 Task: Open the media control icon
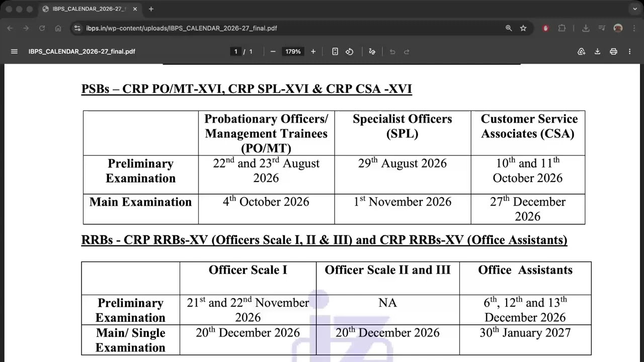[602, 28]
